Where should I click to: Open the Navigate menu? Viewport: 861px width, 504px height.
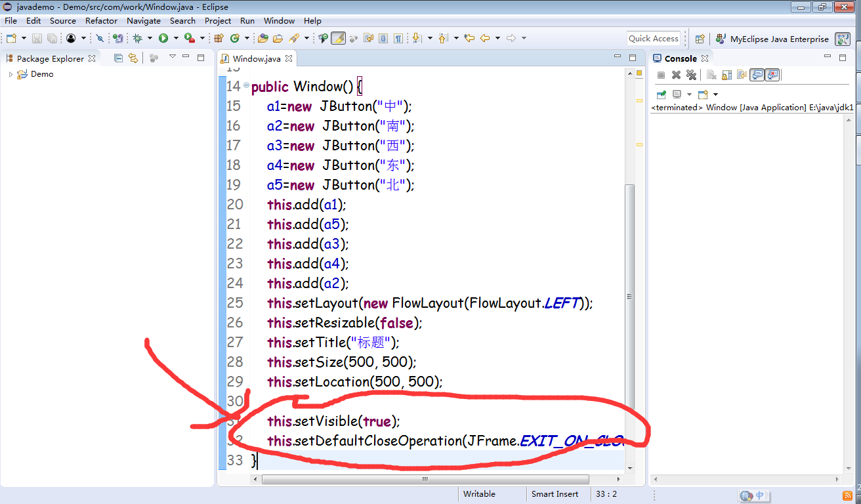(144, 20)
